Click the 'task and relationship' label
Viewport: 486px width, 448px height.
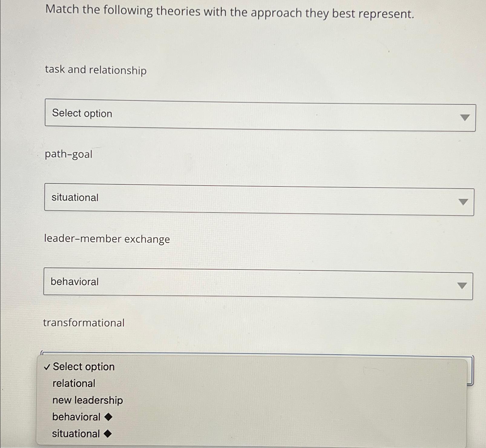click(x=95, y=70)
